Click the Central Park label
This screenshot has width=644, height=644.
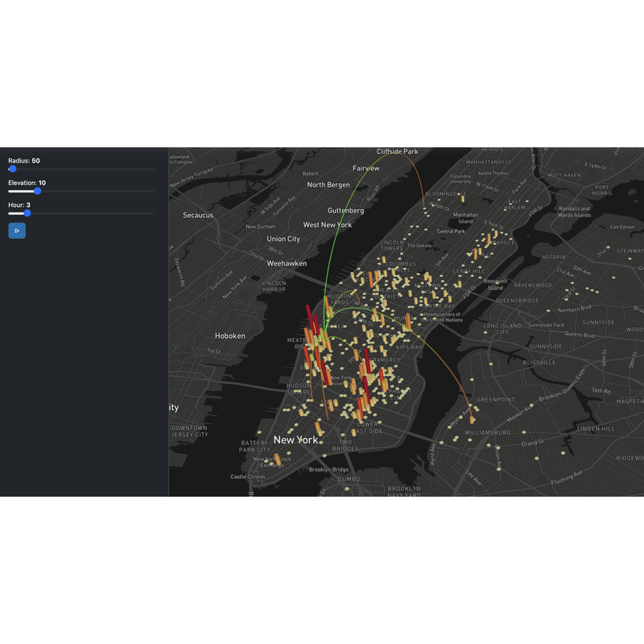(x=451, y=229)
